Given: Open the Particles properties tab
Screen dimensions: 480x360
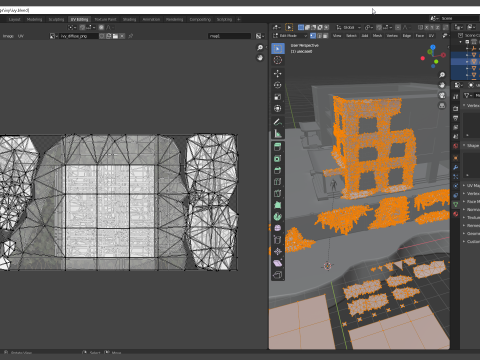Looking at the screenshot, I should [456, 176].
